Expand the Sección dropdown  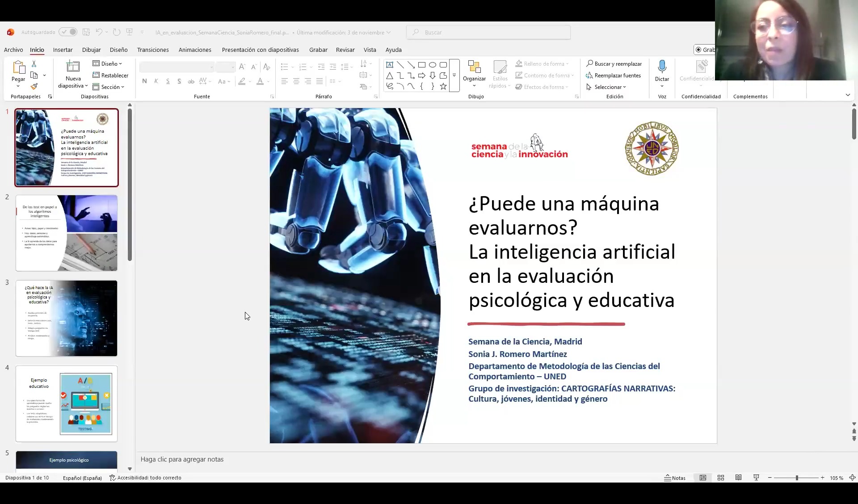click(x=109, y=87)
